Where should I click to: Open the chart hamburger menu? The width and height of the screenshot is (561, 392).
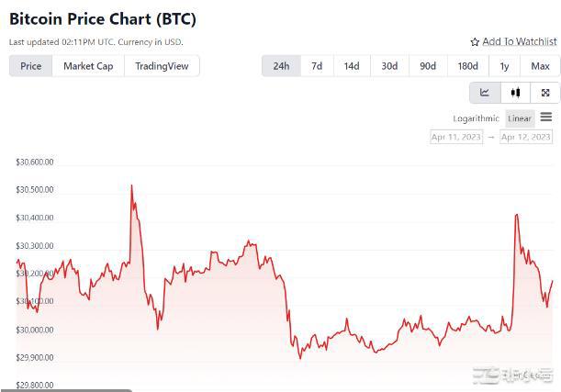(546, 118)
